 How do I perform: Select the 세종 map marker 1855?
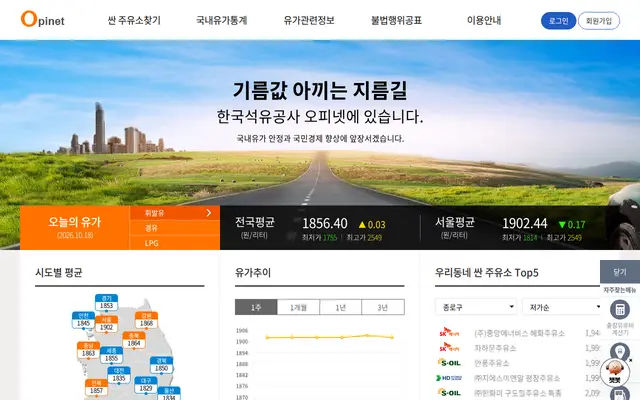click(111, 355)
